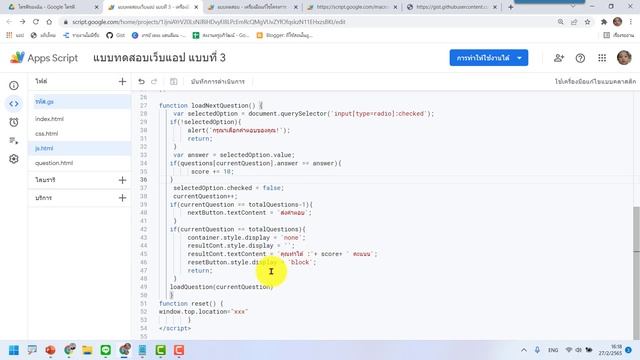Open Project Settings gear icon
The height and width of the screenshot is (360, 640).
(x=14, y=159)
